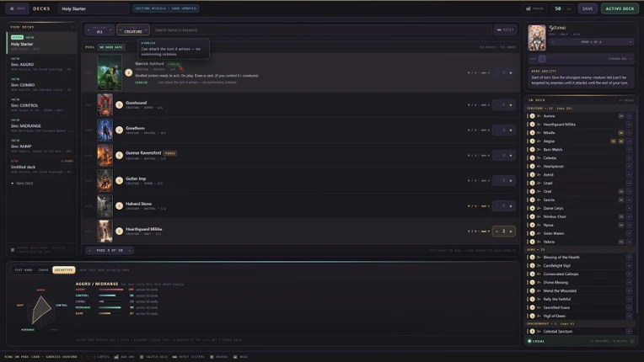Open the faction All filter dropdown

click(x=99, y=30)
